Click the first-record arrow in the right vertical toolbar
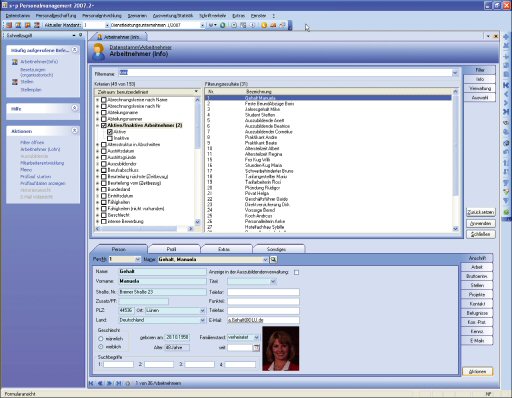The width and height of the screenshot is (512, 398). point(506,85)
